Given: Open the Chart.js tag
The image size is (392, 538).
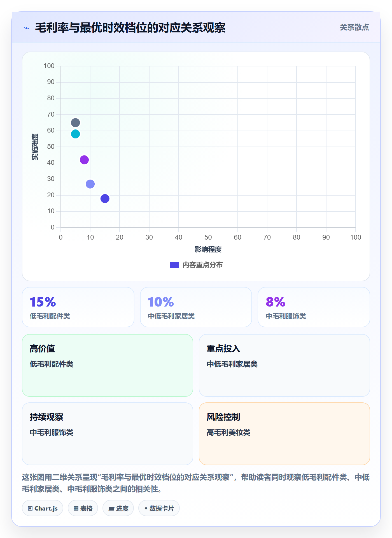Looking at the screenshot, I should 43,508.
